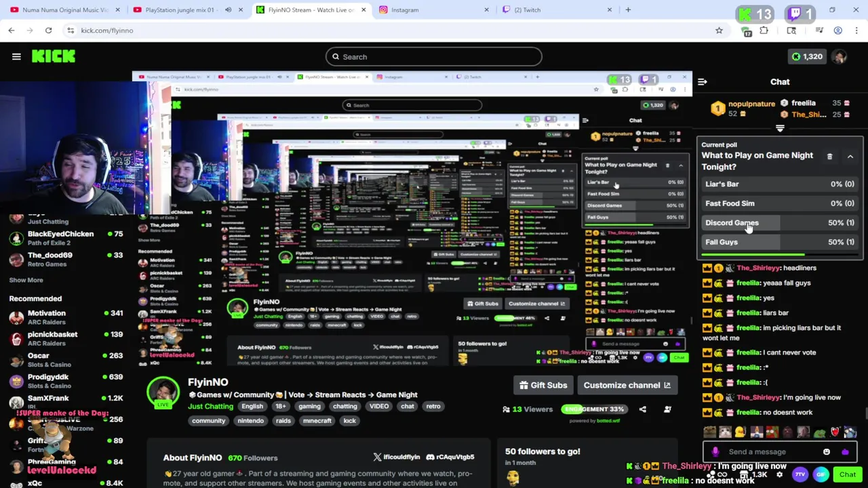Go back in browser history
This screenshot has height=488, width=868.
12,30
